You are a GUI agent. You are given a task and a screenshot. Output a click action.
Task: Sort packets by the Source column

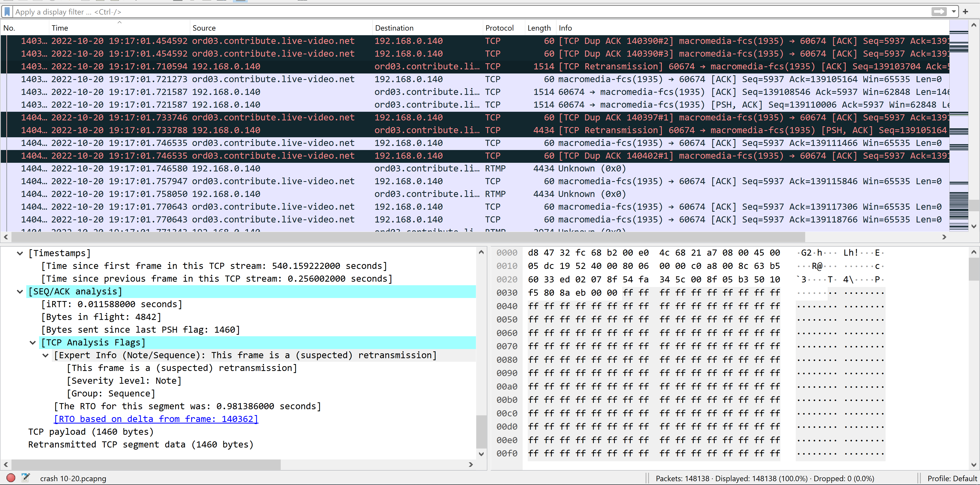coord(281,28)
